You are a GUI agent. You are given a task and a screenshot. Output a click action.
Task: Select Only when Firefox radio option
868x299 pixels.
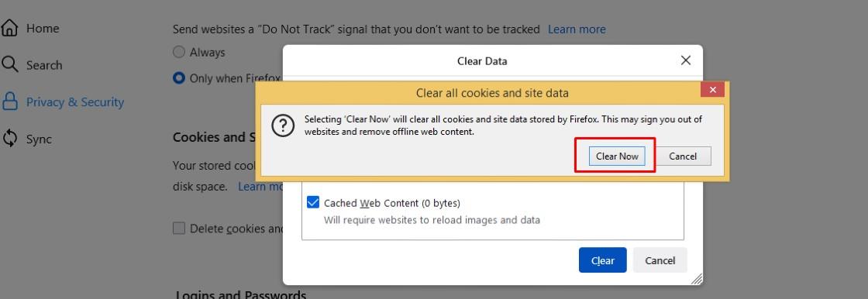click(x=179, y=78)
